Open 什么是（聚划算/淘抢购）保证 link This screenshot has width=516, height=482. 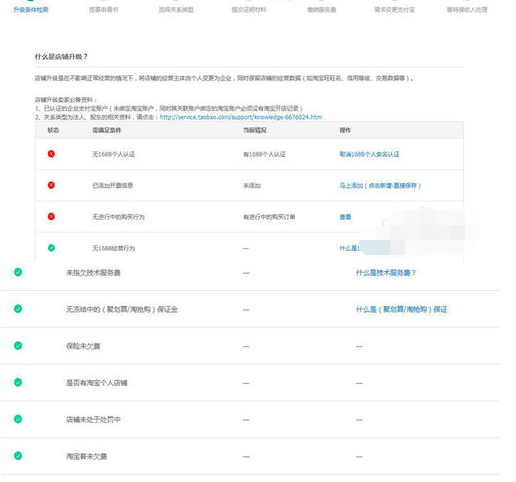tap(401, 309)
